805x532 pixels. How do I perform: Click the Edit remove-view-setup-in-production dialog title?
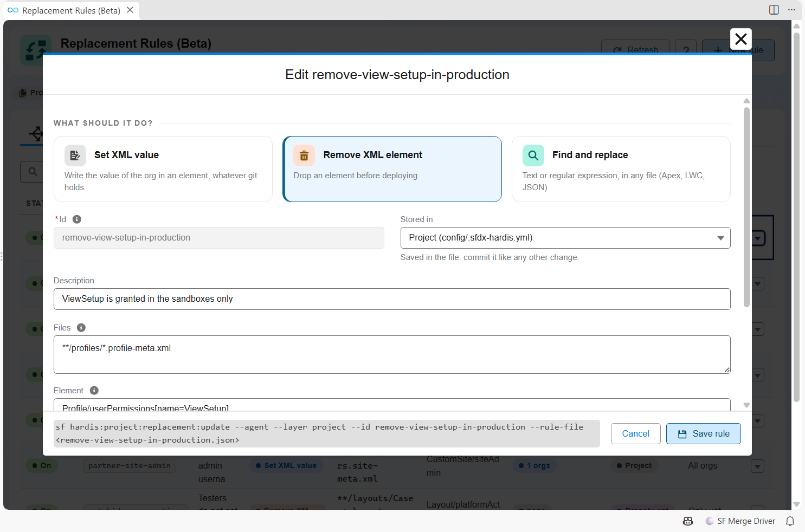[397, 75]
